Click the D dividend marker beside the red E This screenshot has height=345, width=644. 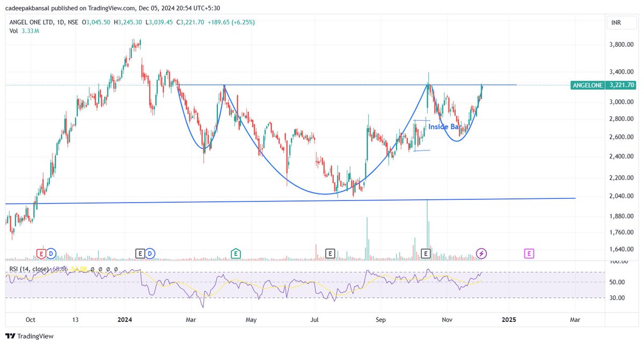coord(51,253)
